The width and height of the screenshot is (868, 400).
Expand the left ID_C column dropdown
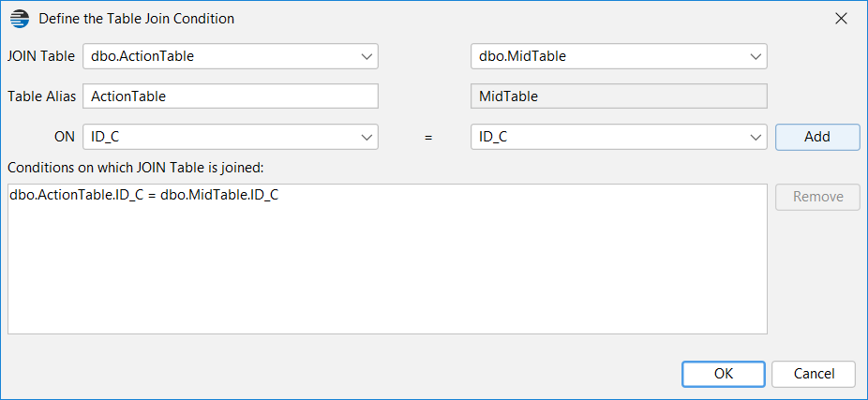(x=231, y=137)
